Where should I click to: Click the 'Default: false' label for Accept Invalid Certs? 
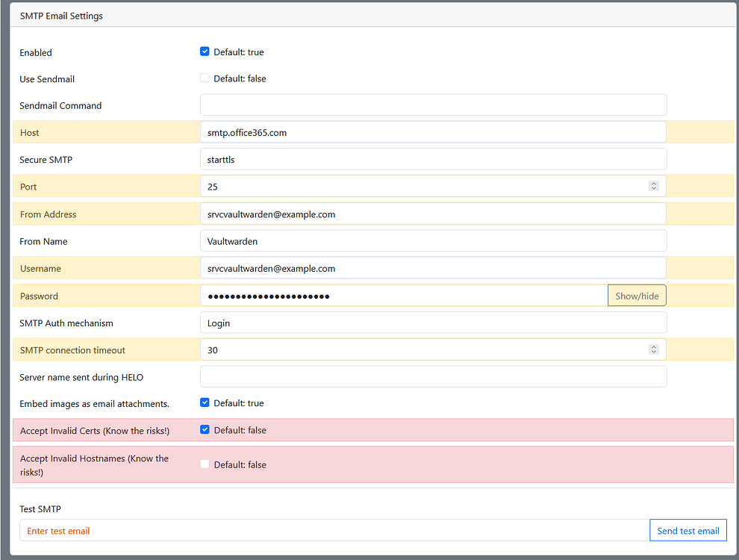coord(240,430)
